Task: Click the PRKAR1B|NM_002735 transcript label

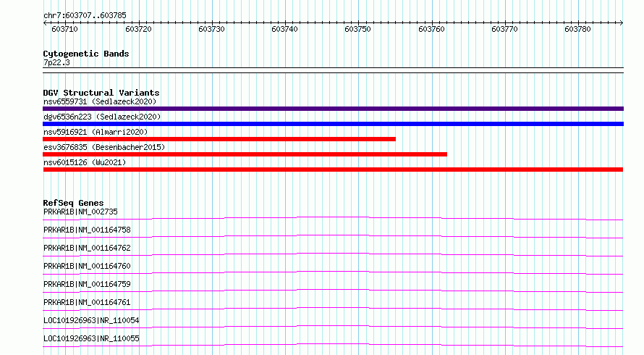Action: coord(80,212)
